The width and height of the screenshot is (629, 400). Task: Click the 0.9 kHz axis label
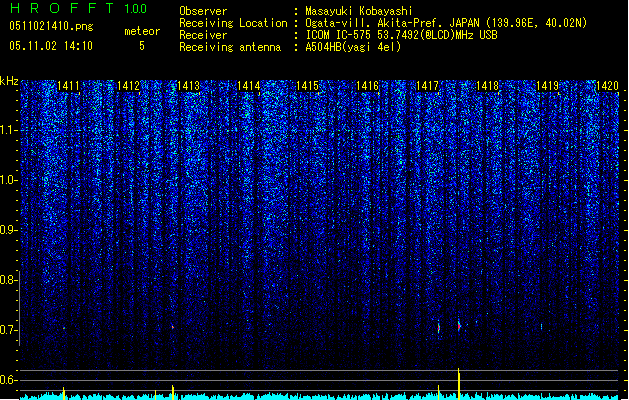(9, 230)
